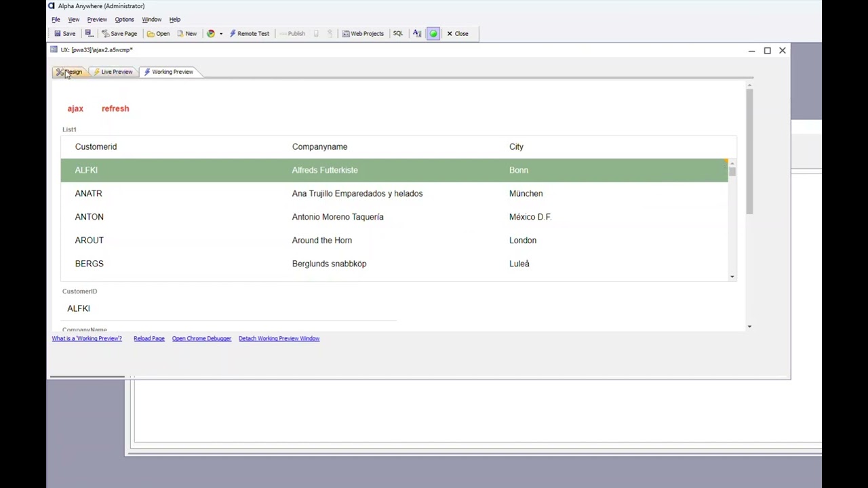Click the city cell México D.F.
This screenshot has height=488, width=868.
(x=530, y=217)
